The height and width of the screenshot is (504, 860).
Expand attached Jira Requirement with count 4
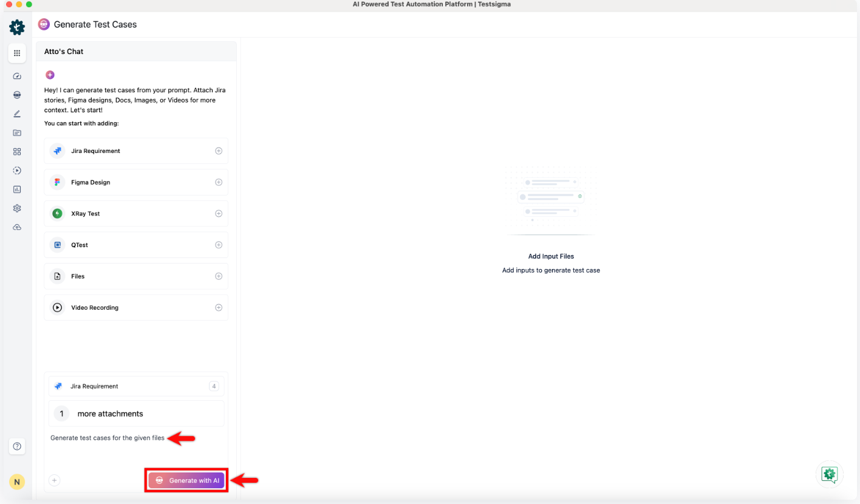[136, 386]
